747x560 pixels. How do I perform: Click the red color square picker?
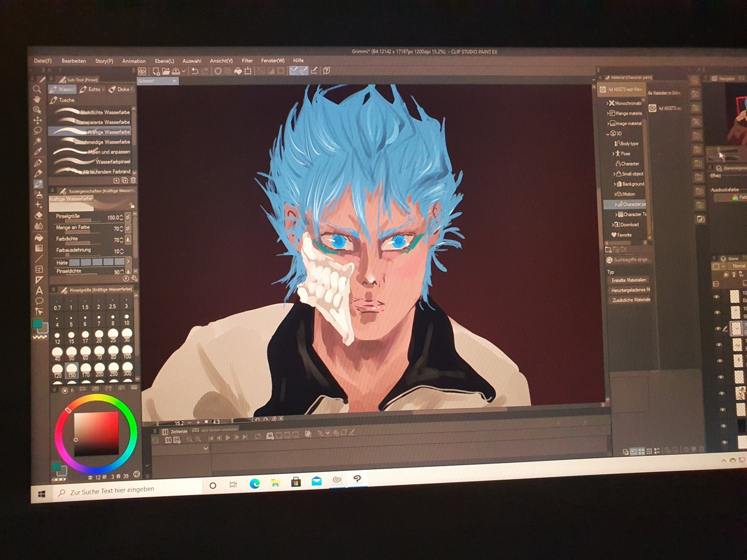(x=95, y=433)
